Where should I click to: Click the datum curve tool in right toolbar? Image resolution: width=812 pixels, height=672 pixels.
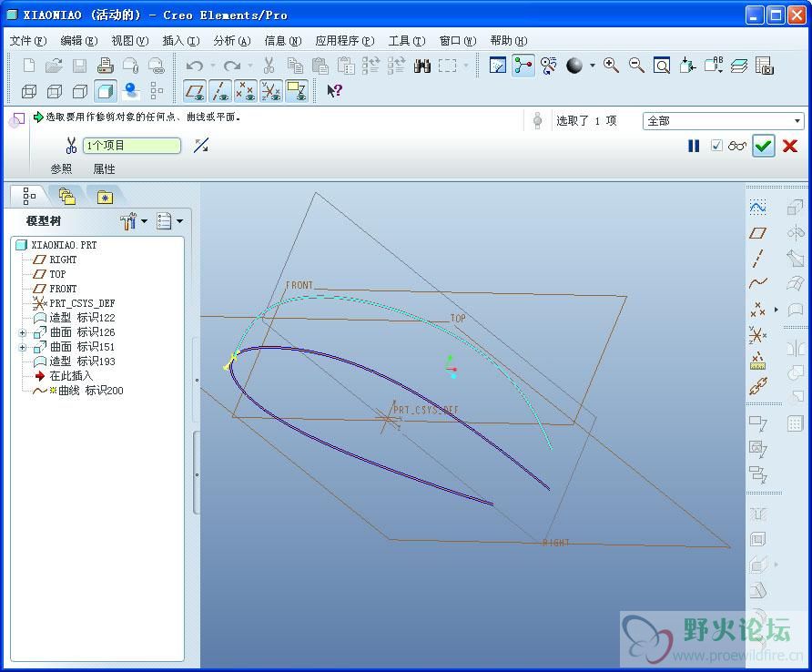click(757, 283)
